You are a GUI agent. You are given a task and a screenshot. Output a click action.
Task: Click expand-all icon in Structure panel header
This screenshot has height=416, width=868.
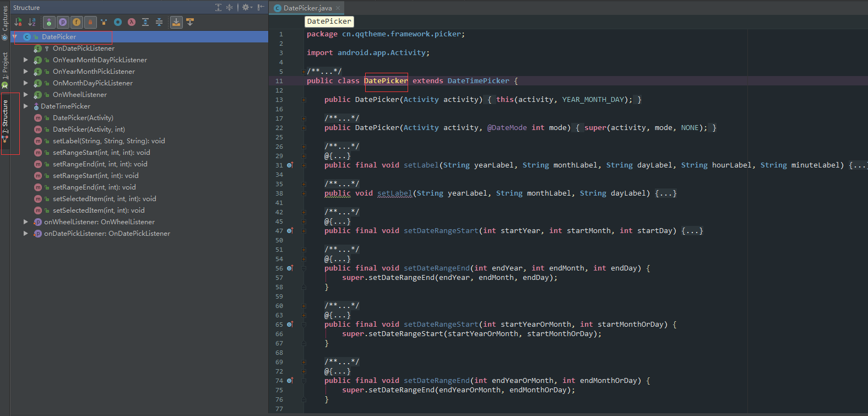click(x=219, y=7)
